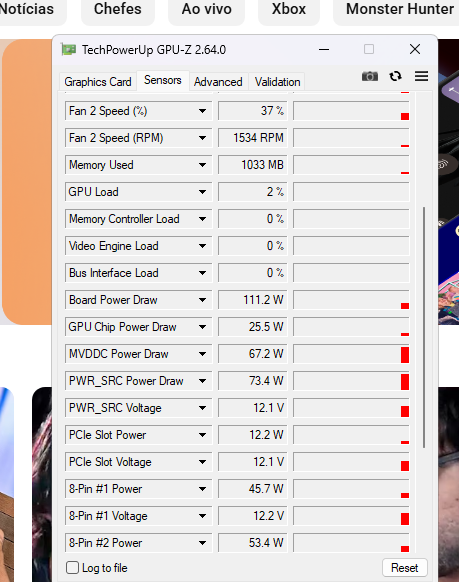The image size is (459, 582).
Task: Click the sensors list vertical scrollbar
Action: pos(424,327)
